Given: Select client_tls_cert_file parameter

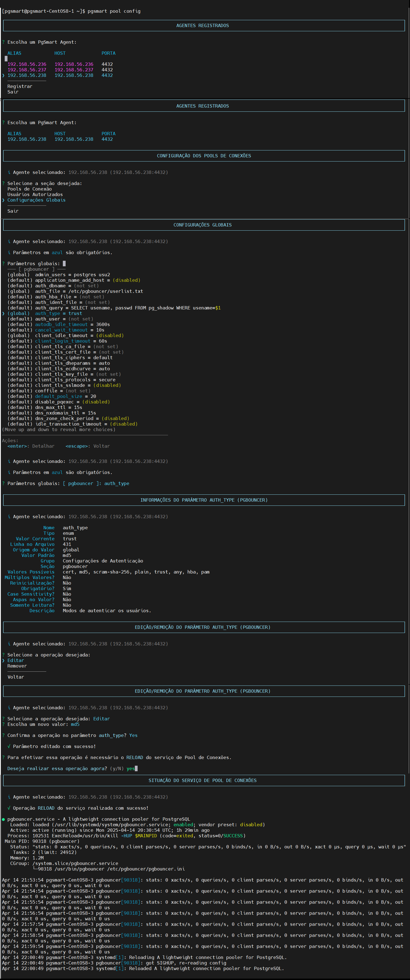Looking at the screenshot, I should (66, 352).
